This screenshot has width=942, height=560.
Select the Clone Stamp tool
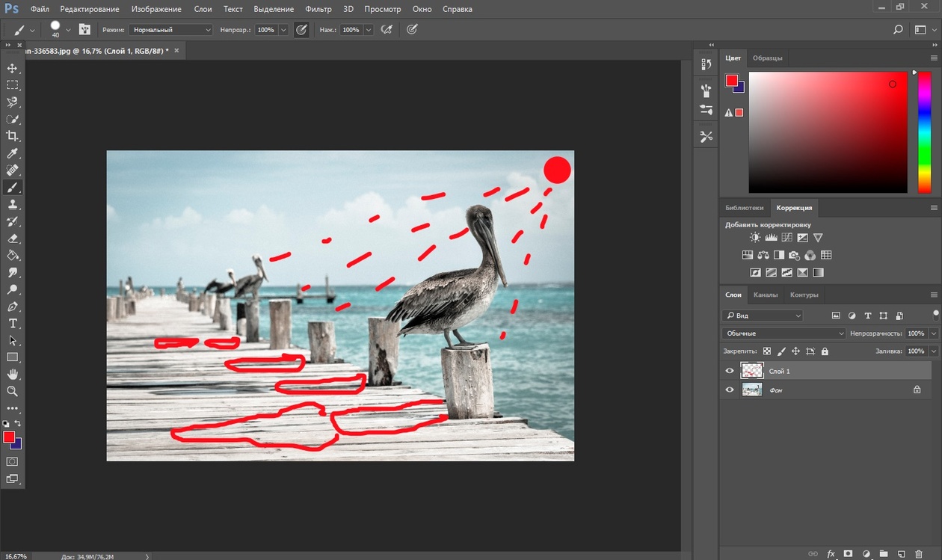pos(12,204)
